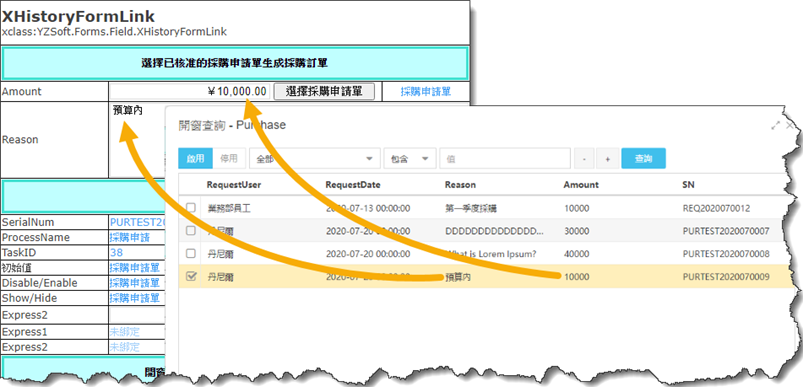Click the expand dialog icon at top right
Screen dimensions: 803x387
(775, 125)
